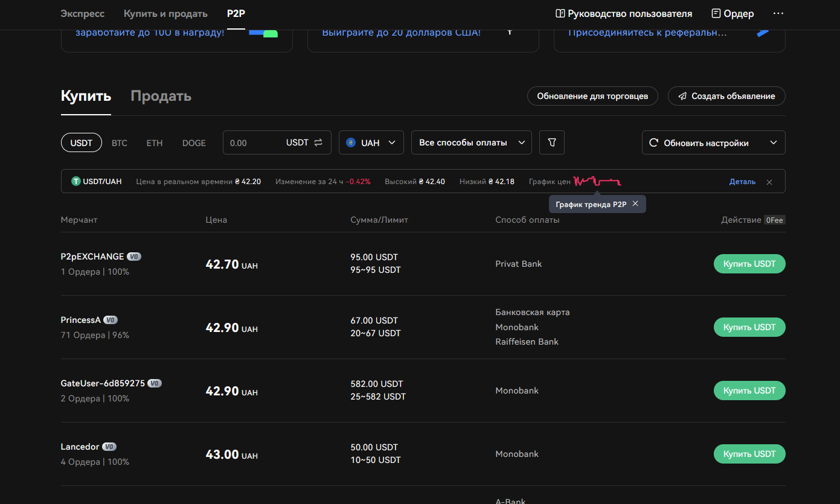Click the USDT swap arrows icon
This screenshot has width=840, height=504.
point(318,142)
